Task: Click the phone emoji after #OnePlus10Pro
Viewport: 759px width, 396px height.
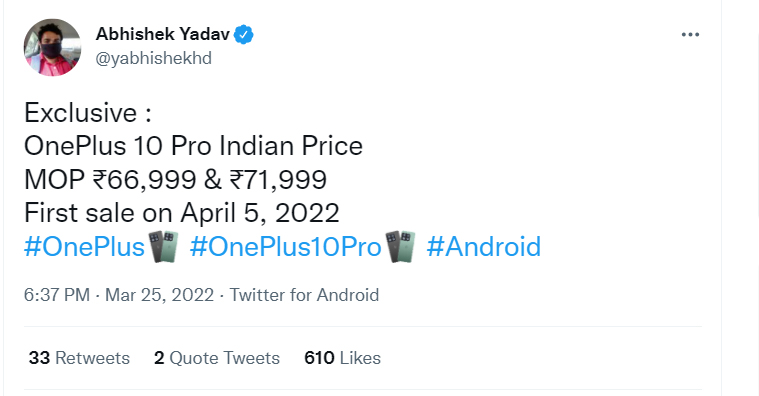Action: click(400, 247)
